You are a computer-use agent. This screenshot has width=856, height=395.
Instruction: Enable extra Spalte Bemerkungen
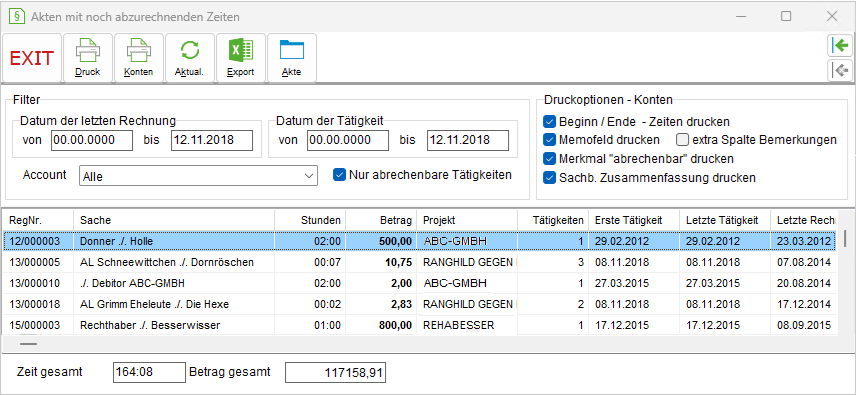[682, 140]
